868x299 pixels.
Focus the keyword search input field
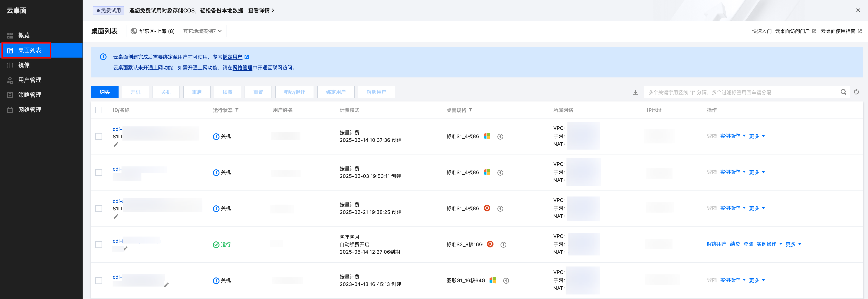tap(741, 92)
